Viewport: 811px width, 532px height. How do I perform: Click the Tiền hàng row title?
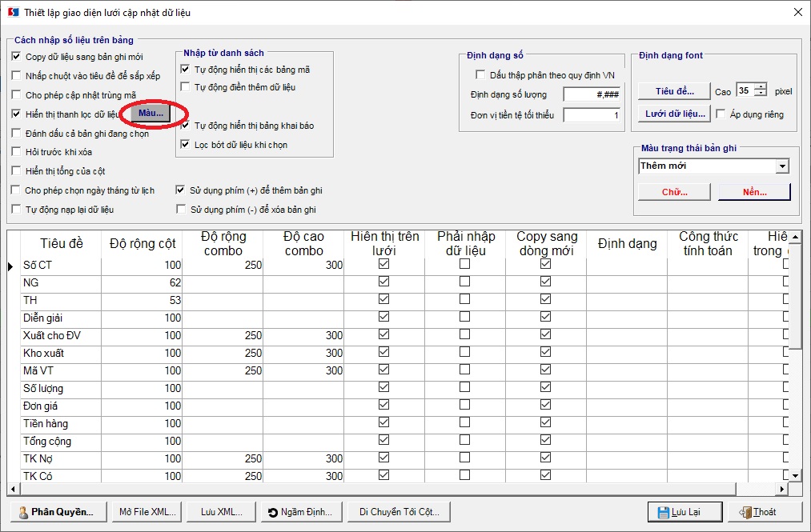61,423
